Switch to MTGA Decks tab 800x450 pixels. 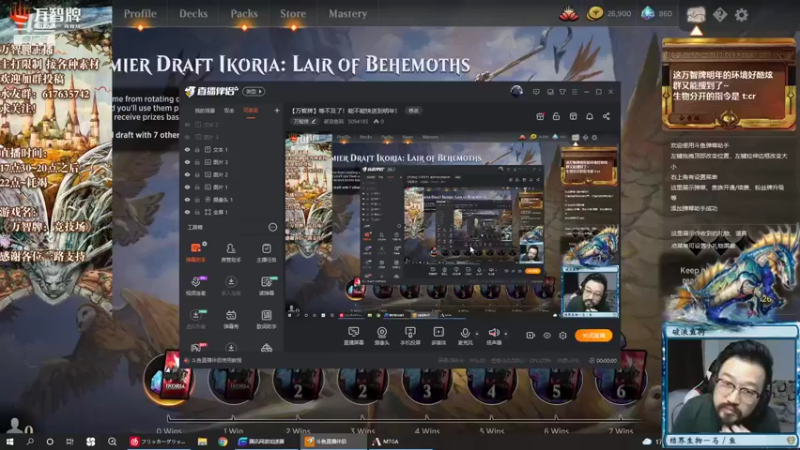[193, 14]
